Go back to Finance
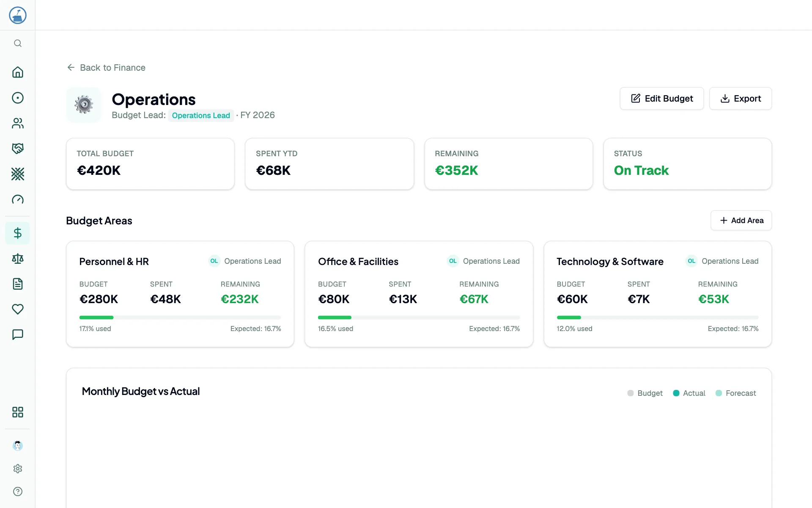This screenshot has width=812, height=508. click(x=106, y=68)
